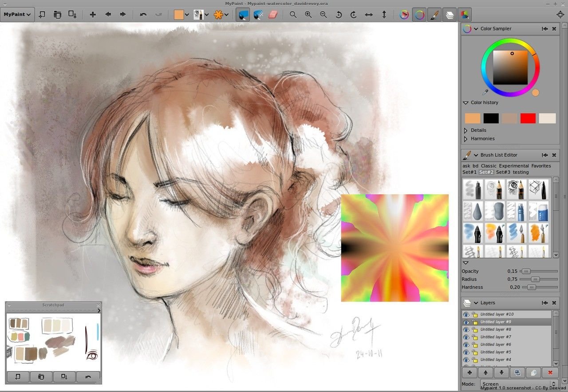Open the MyPaint menu
This screenshot has height=392, width=568.
click(17, 14)
